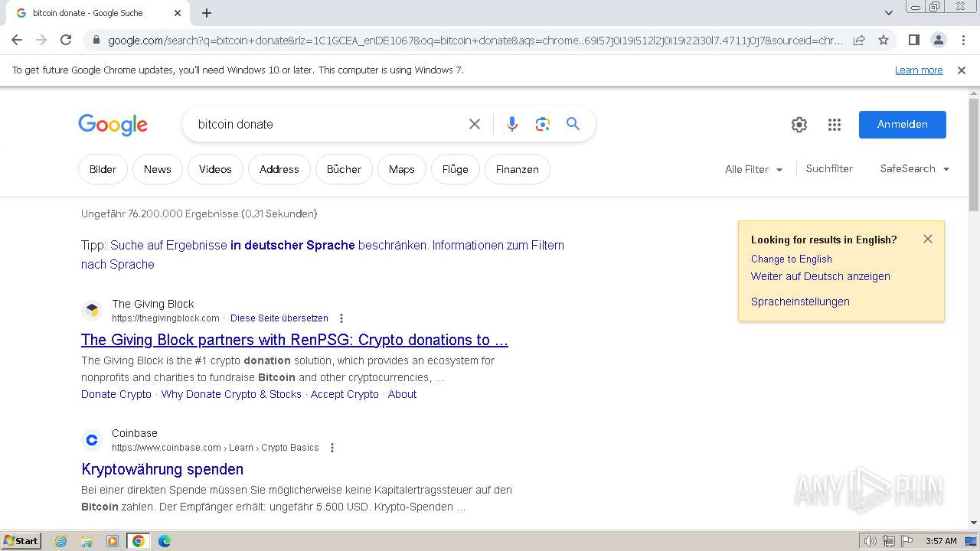980x551 pixels.
Task: Share this page from the address bar
Action: 859,40
